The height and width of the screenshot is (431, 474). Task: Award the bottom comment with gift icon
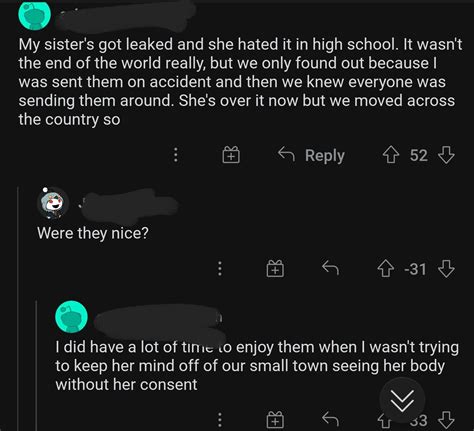pos(275,420)
